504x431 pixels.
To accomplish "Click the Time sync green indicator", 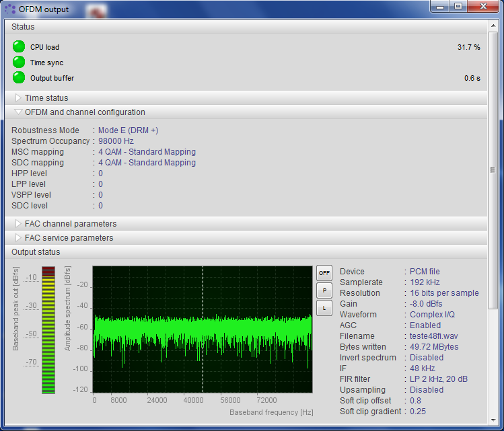I will [x=19, y=63].
